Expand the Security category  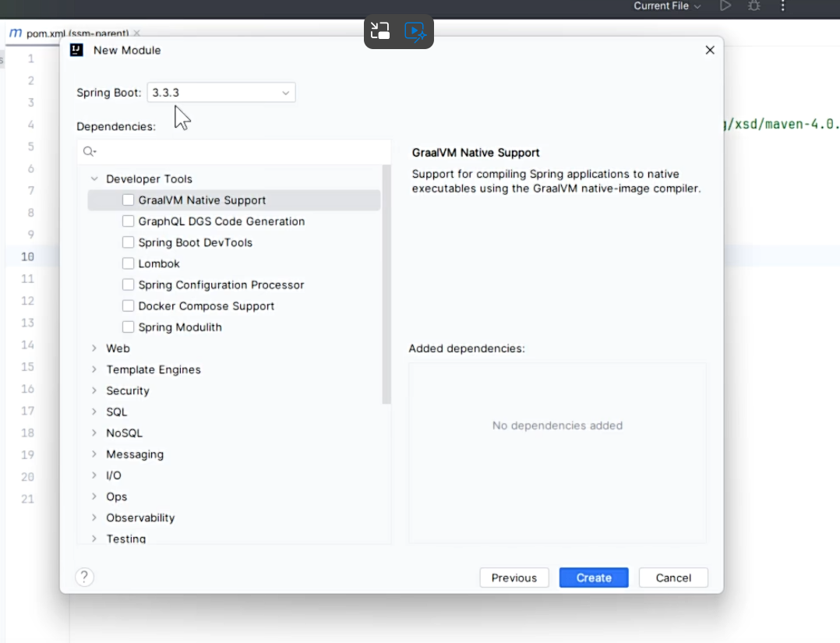(x=94, y=390)
